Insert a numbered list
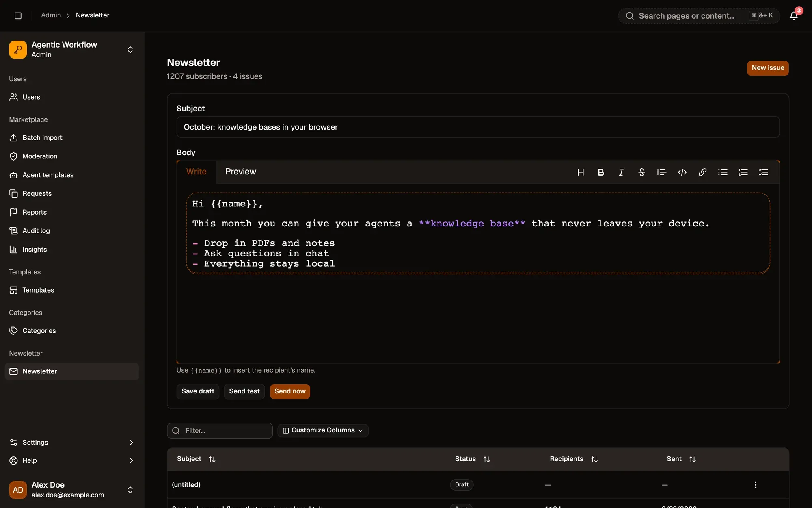This screenshot has width=812, height=508. tap(743, 172)
